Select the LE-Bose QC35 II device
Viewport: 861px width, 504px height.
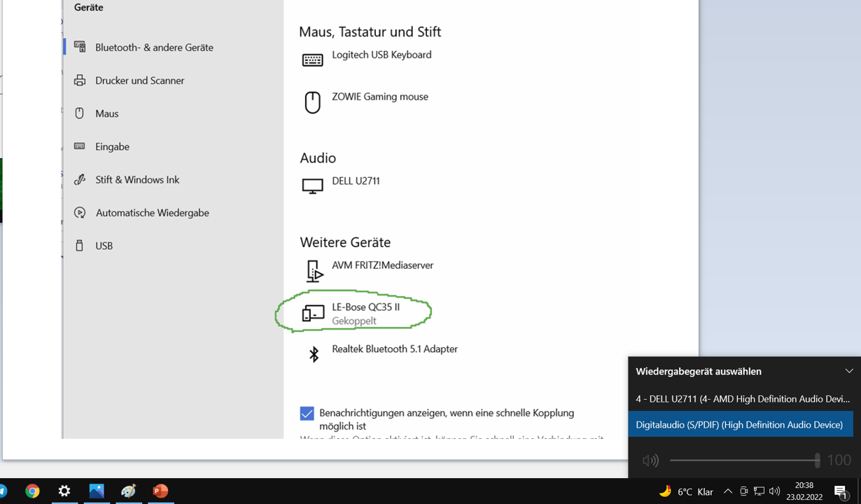click(x=365, y=313)
